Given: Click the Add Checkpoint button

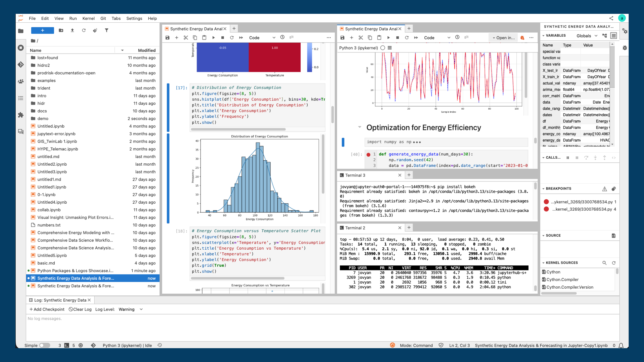Looking at the screenshot, I should click(x=47, y=309).
